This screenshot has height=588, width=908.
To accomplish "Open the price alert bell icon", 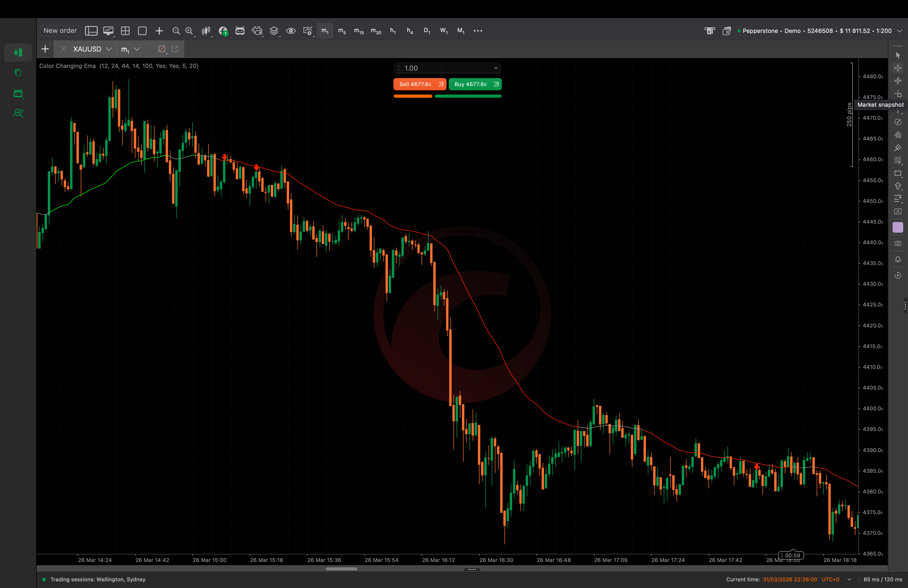I will pos(898,259).
